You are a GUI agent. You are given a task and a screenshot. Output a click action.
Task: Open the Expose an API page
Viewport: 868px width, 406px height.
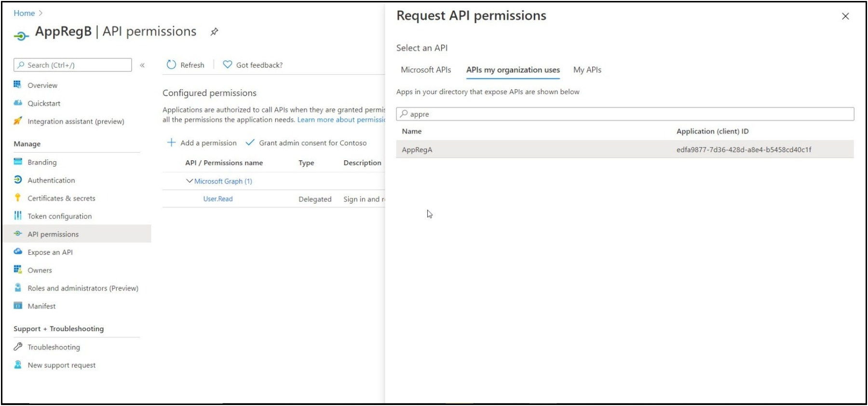(x=50, y=252)
